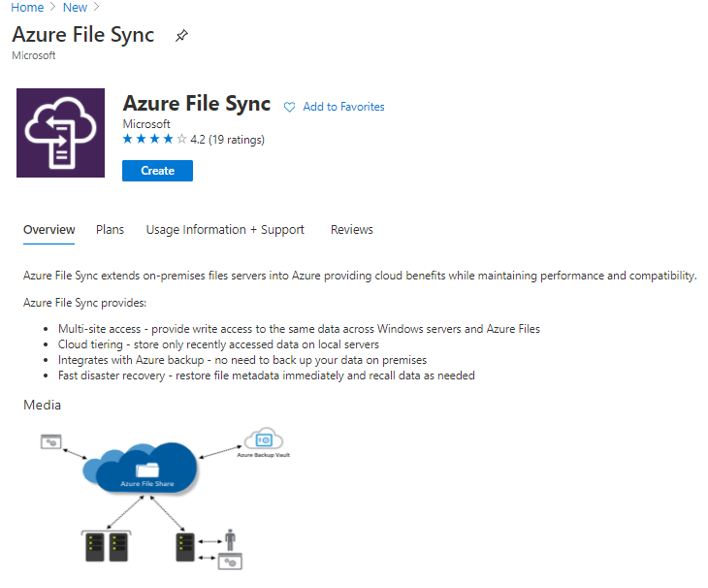Click the purple Azure File Sync logo tile

[60, 133]
